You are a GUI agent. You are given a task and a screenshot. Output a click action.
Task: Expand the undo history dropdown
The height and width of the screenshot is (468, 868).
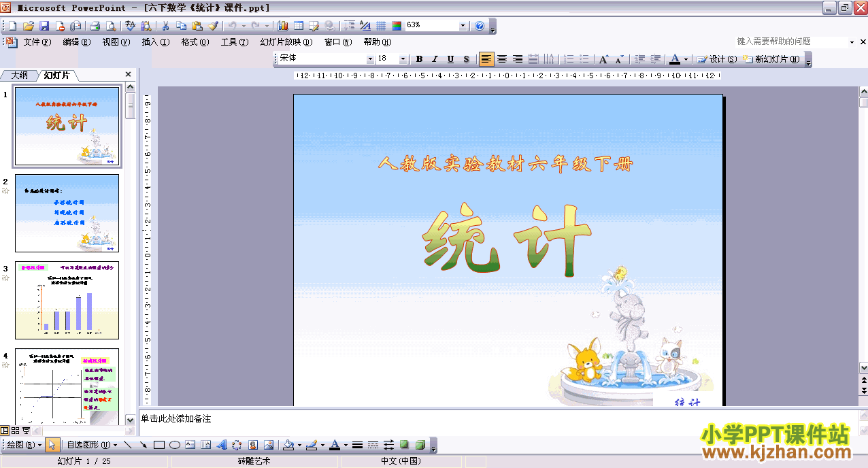242,26
